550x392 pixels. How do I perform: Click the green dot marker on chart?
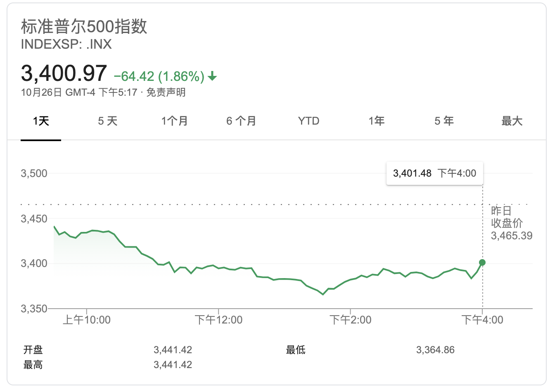pos(482,262)
